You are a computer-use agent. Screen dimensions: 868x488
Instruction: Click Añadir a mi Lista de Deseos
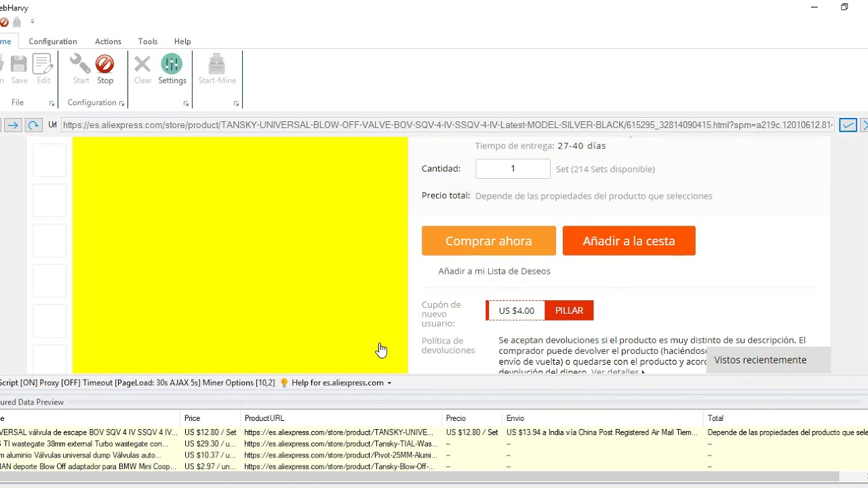pos(494,271)
